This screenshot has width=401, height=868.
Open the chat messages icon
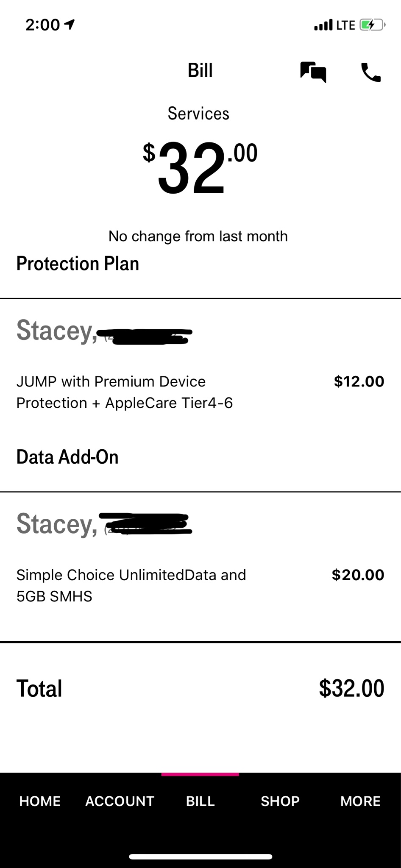(x=313, y=72)
